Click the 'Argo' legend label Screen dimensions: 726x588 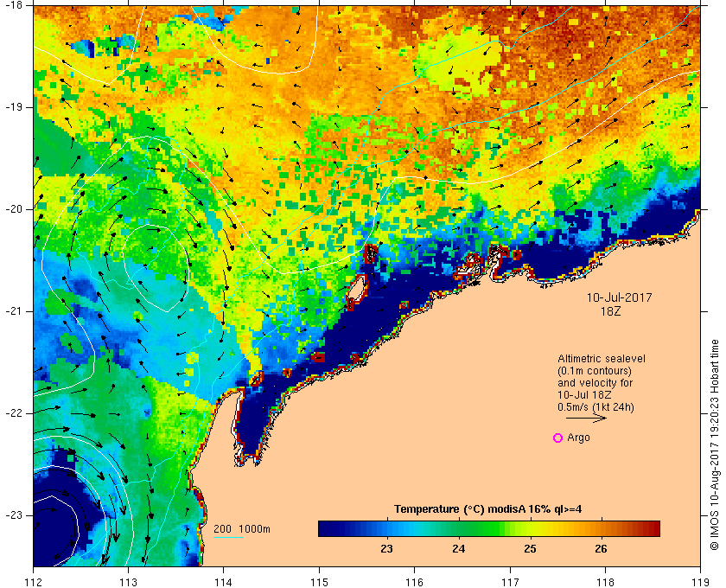[x=578, y=438]
